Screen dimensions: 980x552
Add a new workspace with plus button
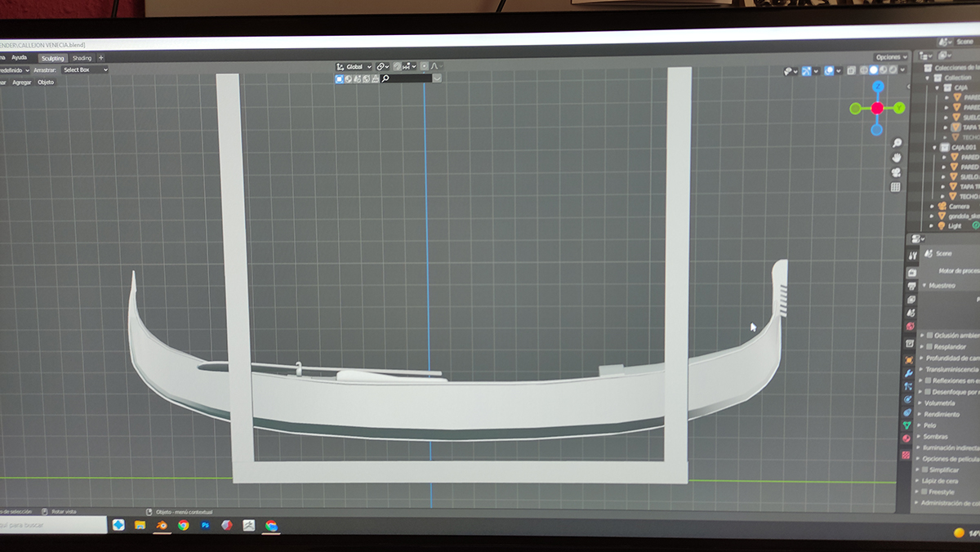(x=101, y=58)
